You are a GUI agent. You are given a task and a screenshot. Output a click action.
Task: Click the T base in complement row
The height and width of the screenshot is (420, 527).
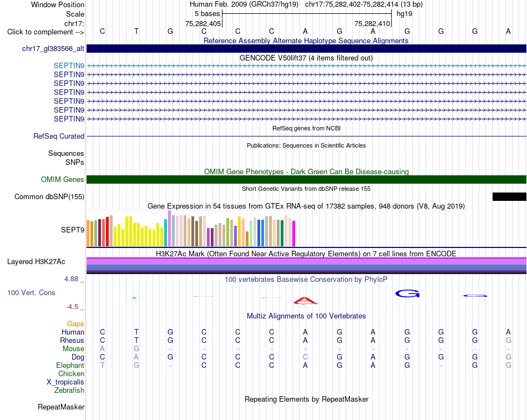click(136, 31)
